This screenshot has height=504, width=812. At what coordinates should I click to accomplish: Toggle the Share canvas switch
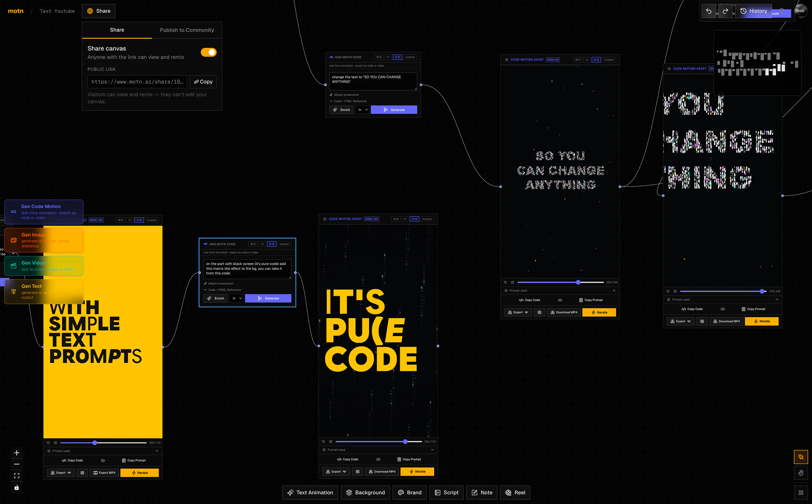(x=208, y=52)
